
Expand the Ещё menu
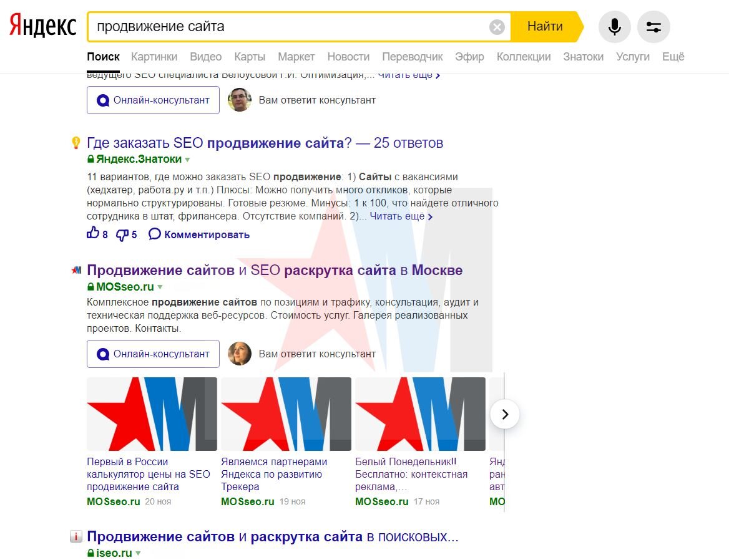click(x=673, y=57)
